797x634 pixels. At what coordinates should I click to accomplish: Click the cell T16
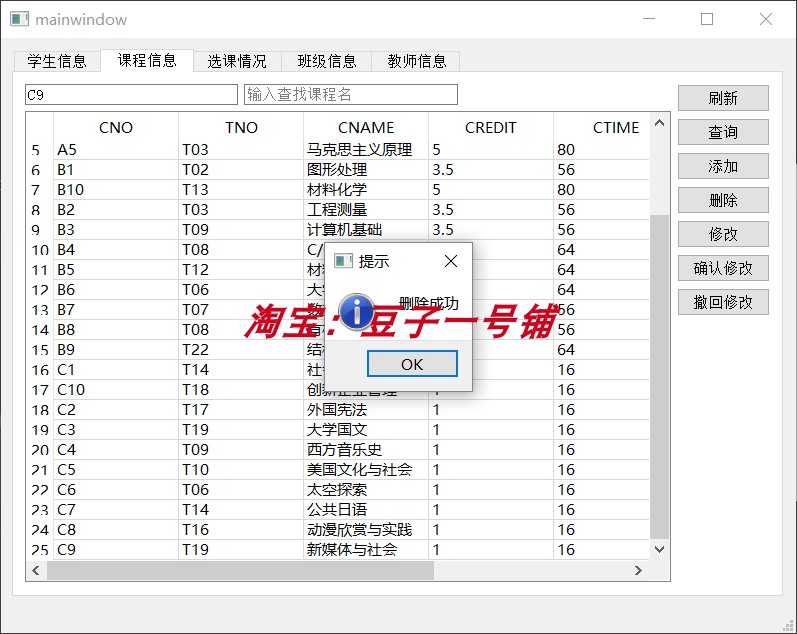[241, 530]
